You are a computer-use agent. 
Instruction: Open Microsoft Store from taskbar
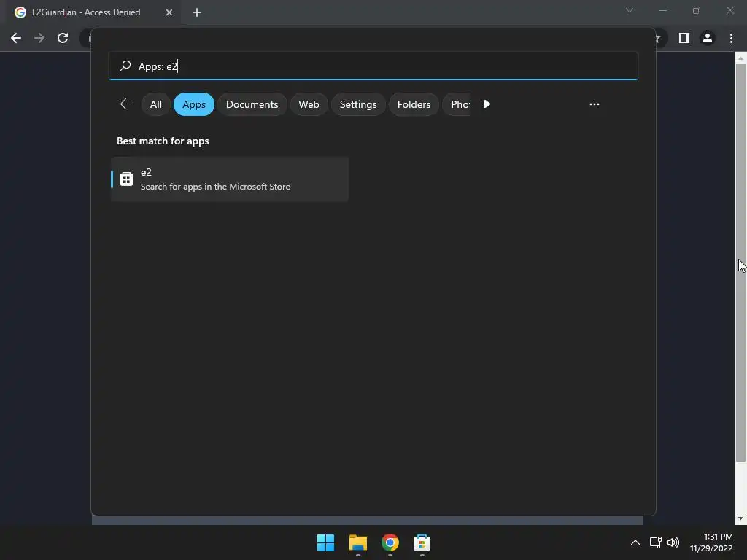(x=422, y=542)
